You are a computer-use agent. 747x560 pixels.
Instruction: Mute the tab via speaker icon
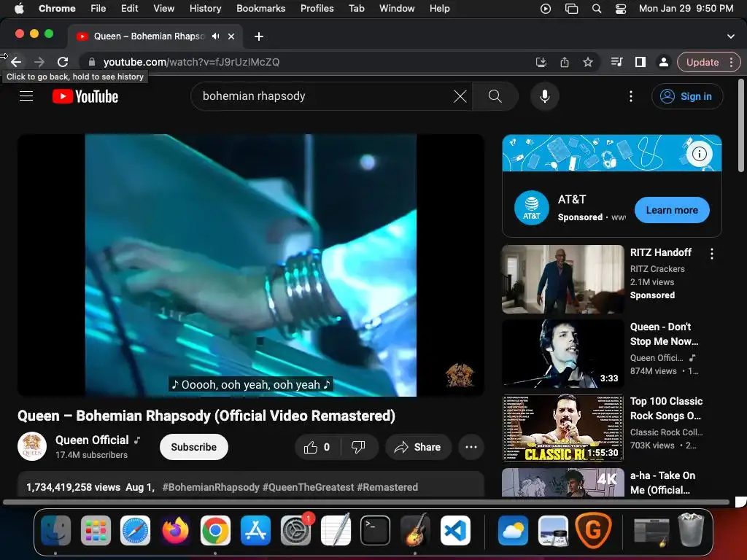tap(216, 36)
